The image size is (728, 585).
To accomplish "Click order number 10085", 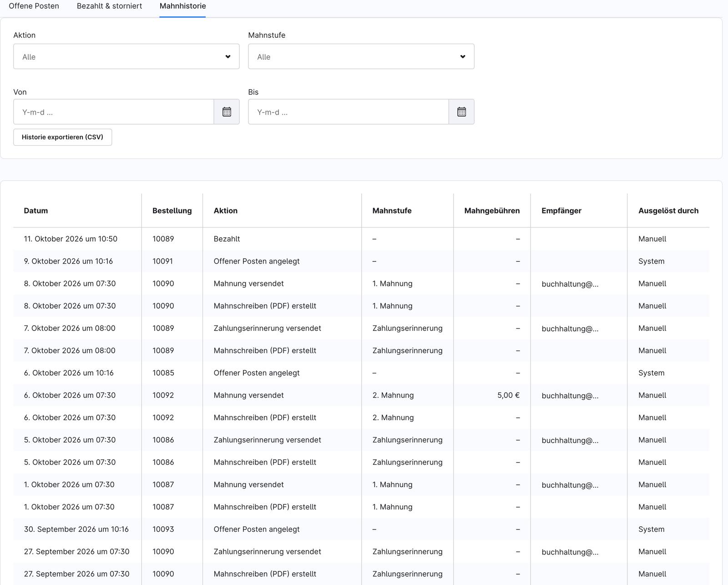I will [163, 373].
